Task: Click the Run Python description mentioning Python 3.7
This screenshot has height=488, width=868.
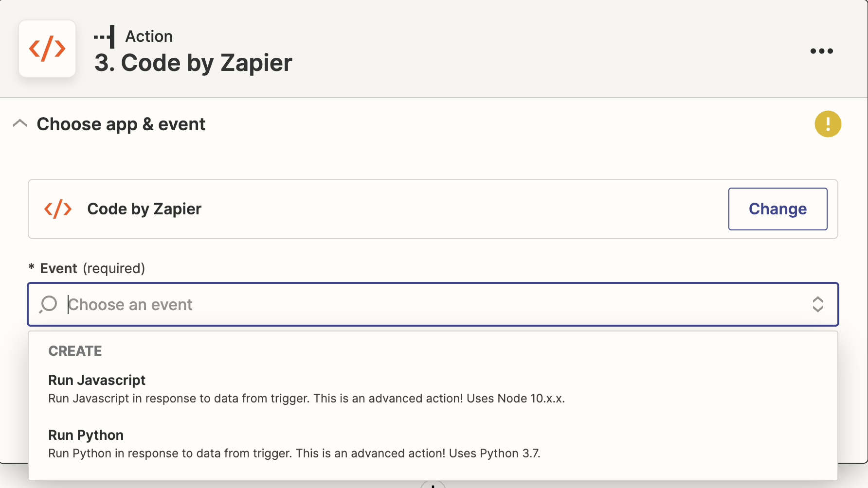Action: click(294, 453)
